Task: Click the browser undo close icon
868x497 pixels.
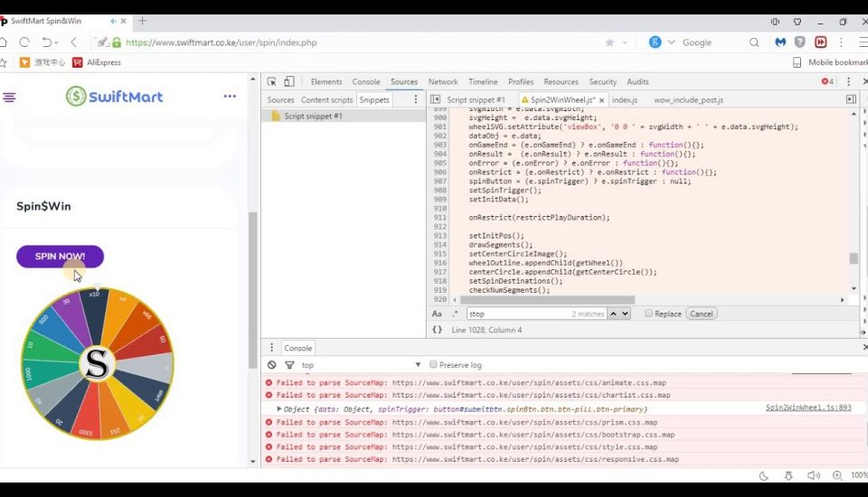Action: tap(47, 42)
